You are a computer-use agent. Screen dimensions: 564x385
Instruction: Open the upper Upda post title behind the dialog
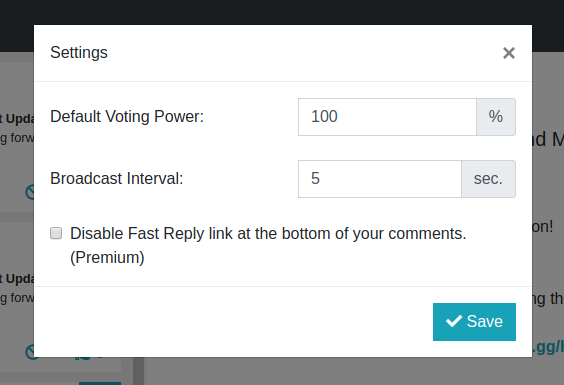[17, 119]
